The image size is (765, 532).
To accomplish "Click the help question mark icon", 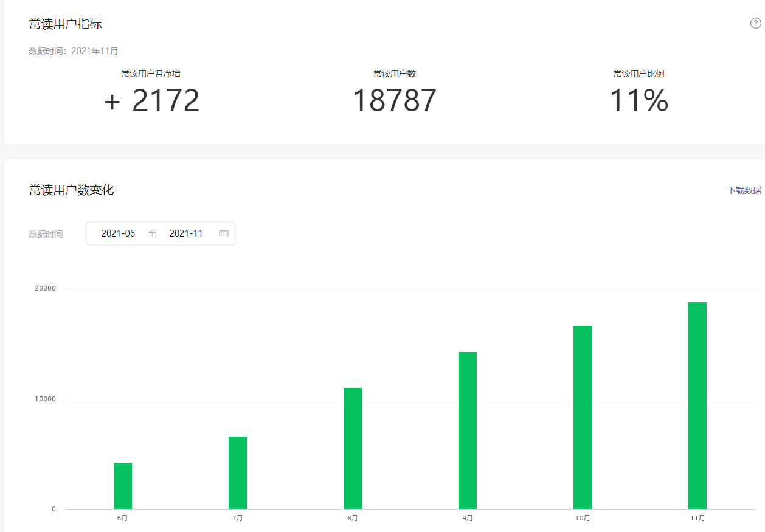I will 756,24.
